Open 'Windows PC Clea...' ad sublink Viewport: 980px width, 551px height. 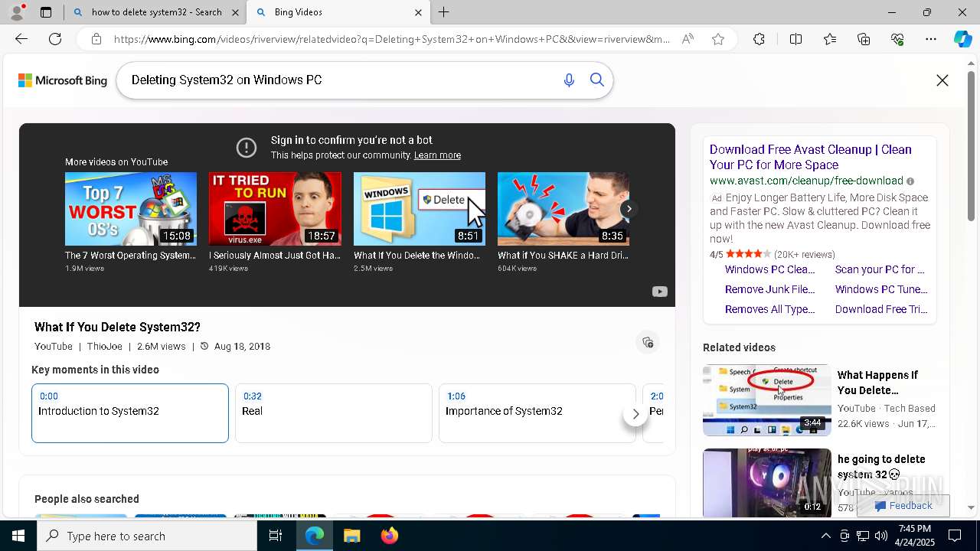770,269
